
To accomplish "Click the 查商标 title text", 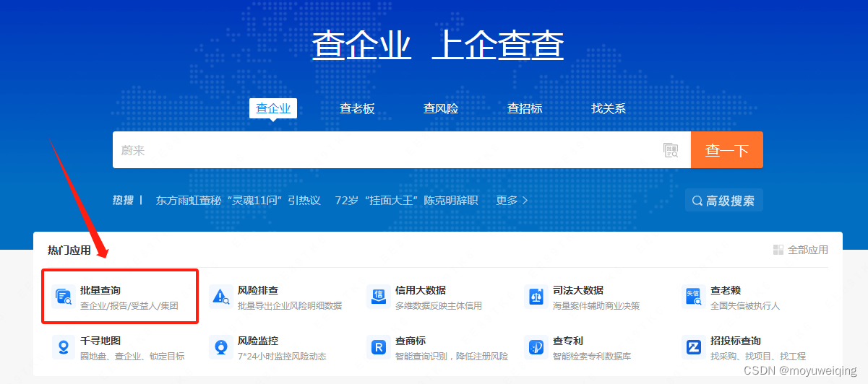I will click(411, 341).
